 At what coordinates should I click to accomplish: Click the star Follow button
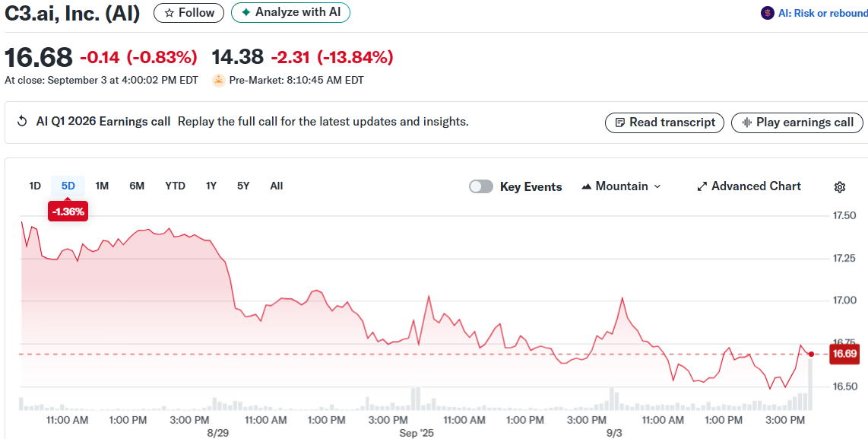(188, 13)
